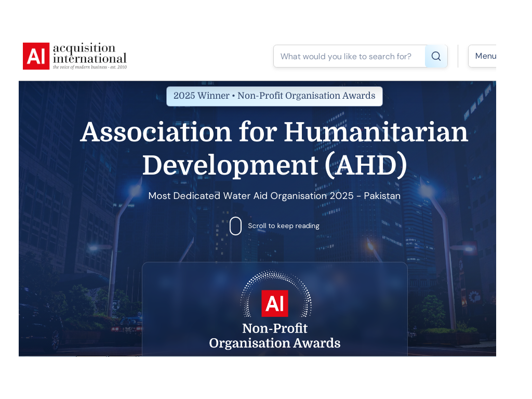Viewport: 532px width, 399px height.
Task: Click the vertical divider beside the Menu button
Action: click(458, 56)
